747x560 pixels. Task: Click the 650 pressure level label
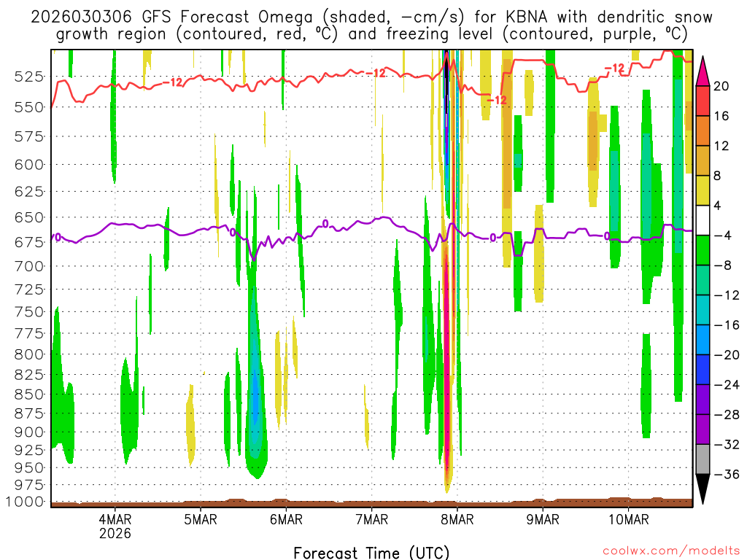click(28, 217)
